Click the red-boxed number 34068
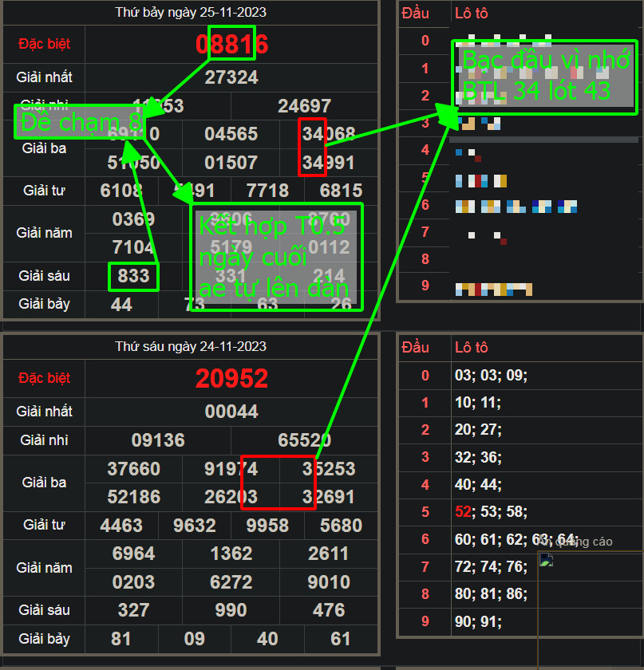Viewport: 644px width, 670px height. pos(329,134)
